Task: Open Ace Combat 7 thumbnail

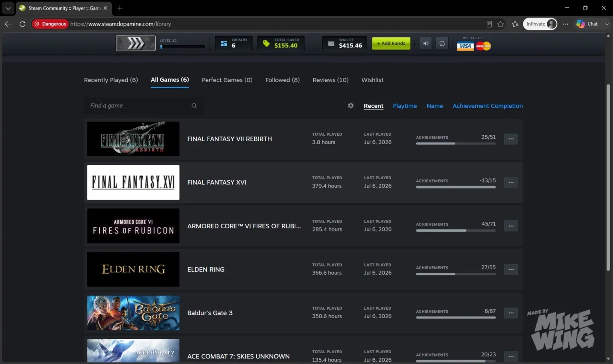Action: 133,351
